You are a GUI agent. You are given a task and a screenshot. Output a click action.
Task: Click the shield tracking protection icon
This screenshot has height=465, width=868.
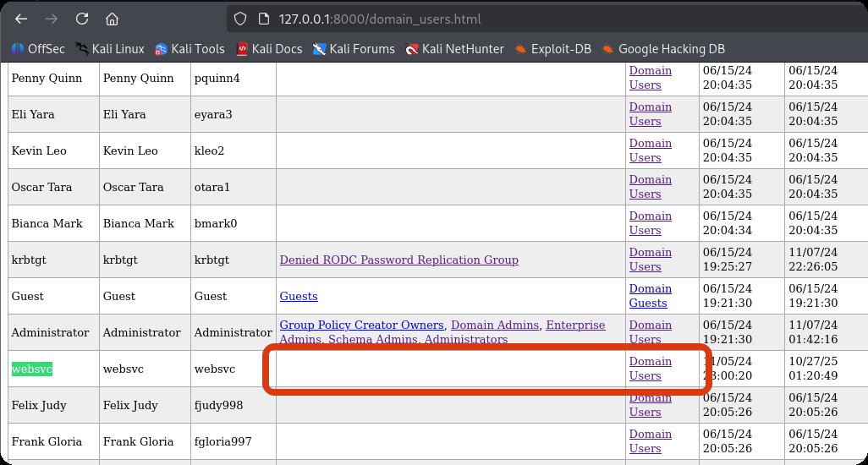tap(240, 19)
